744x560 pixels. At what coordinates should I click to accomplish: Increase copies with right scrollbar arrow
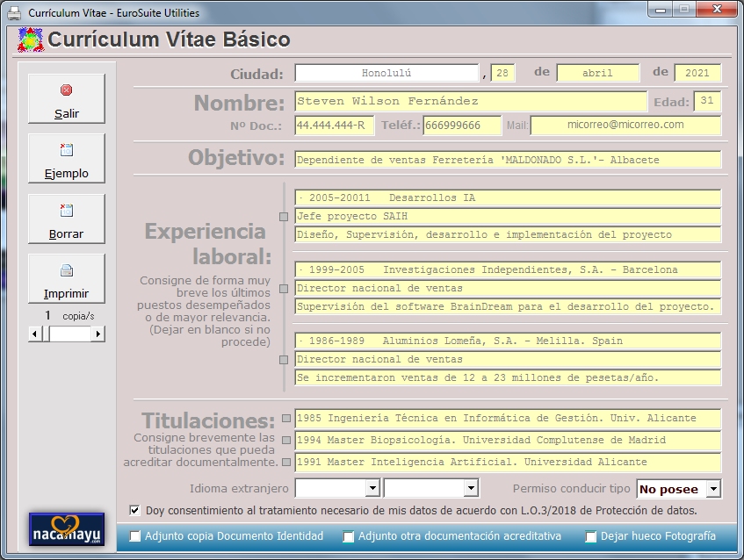click(x=98, y=334)
